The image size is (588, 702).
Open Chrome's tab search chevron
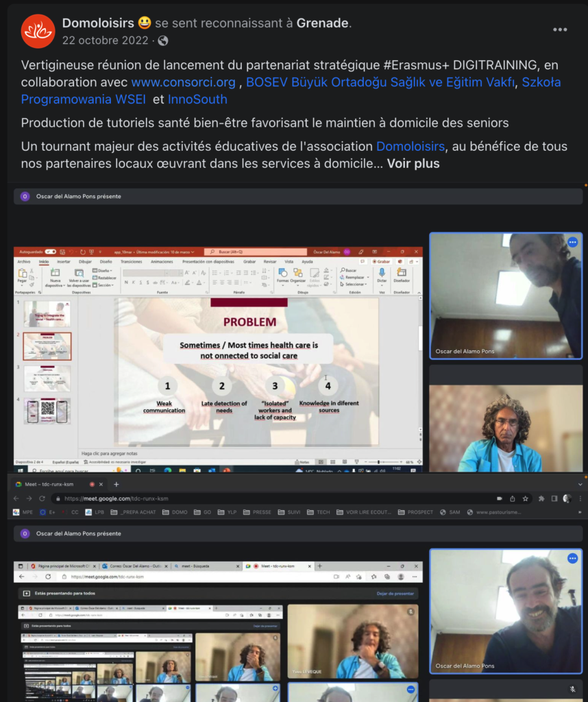[580, 485]
